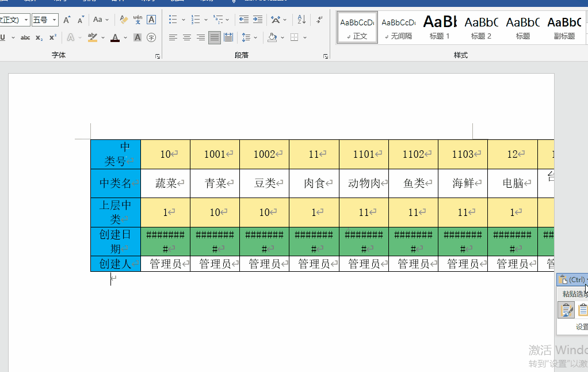Click the Clear All Formatting eraser icon
588x372 pixels.
pyautogui.click(x=124, y=20)
